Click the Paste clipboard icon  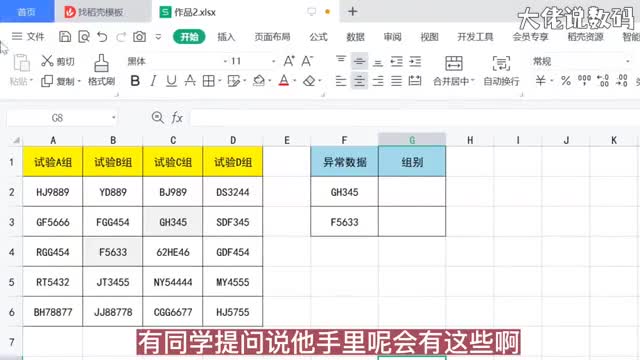21,63
